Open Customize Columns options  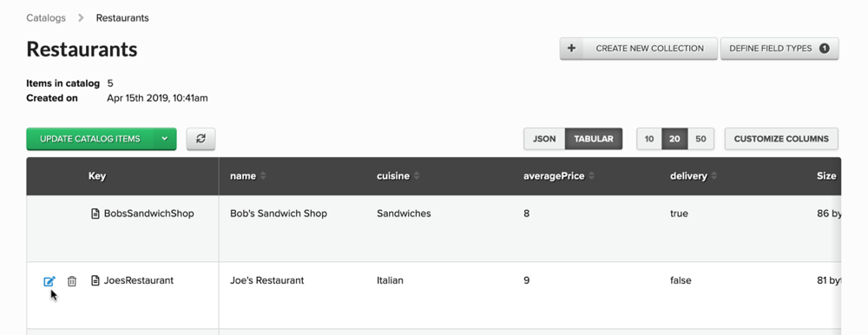781,139
